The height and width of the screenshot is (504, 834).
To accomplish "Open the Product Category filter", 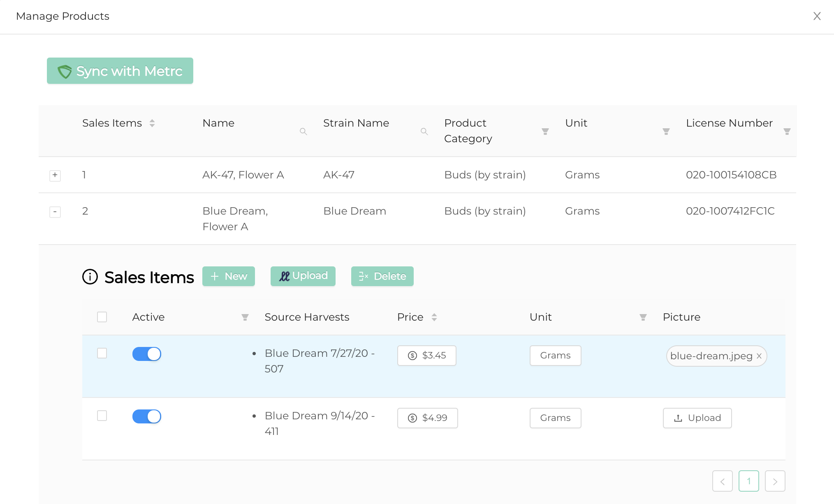I will 545,131.
